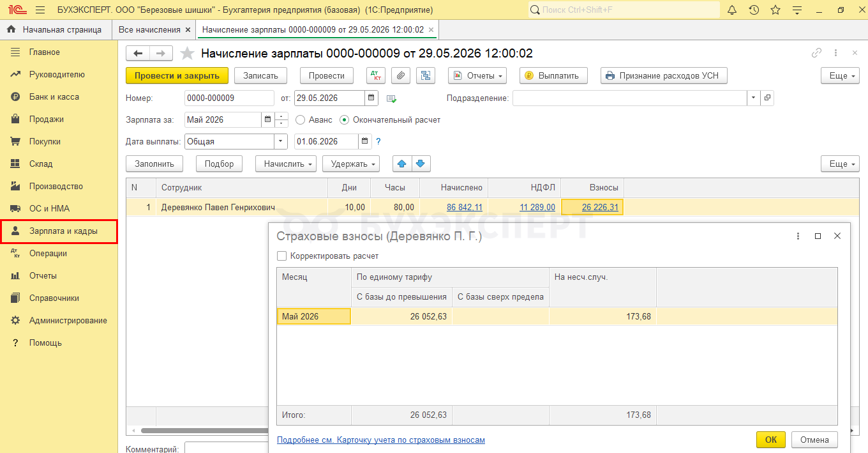Image resolution: width=868 pixels, height=453 pixels.
Task: Open Начислено amount 86 842,11 link
Action: coord(464,207)
